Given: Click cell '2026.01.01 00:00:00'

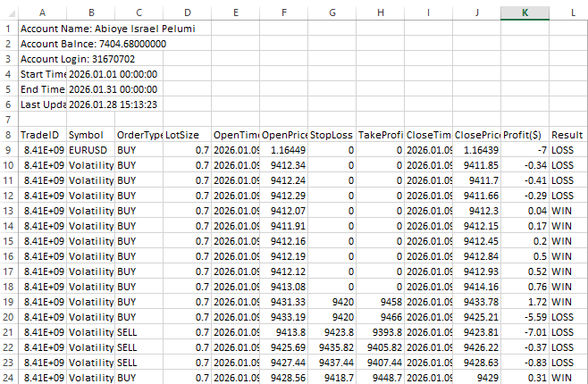Looking at the screenshot, I should 114,74.
